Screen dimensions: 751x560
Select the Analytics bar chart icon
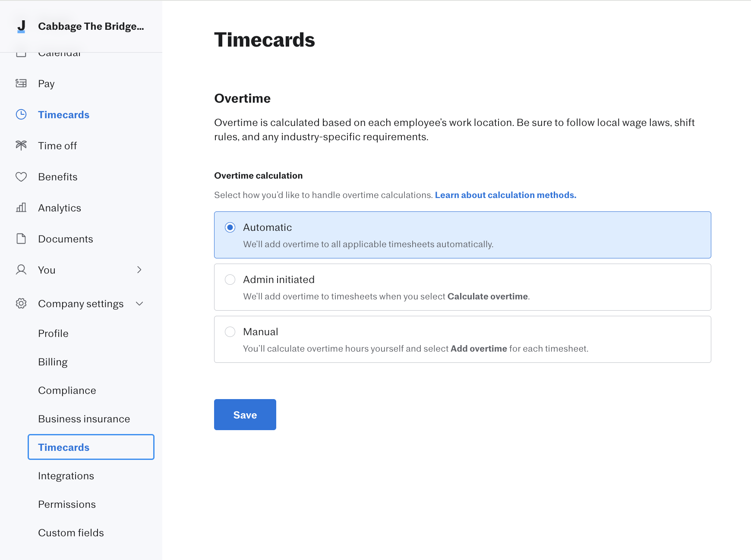21,208
